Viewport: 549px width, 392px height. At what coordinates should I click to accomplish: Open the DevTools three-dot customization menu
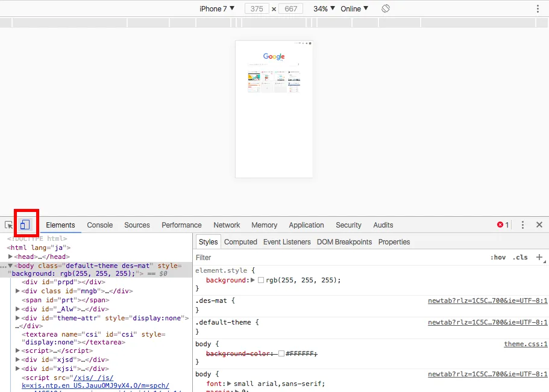click(522, 224)
